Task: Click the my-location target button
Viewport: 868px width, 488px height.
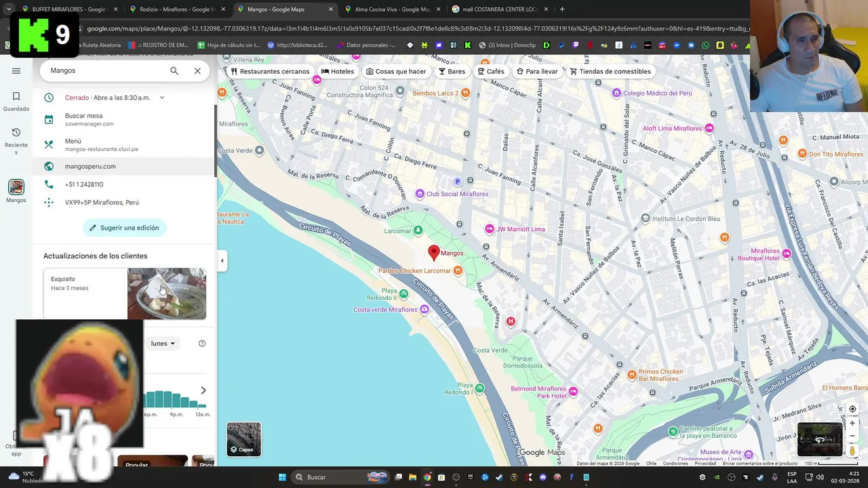Action: [852, 409]
